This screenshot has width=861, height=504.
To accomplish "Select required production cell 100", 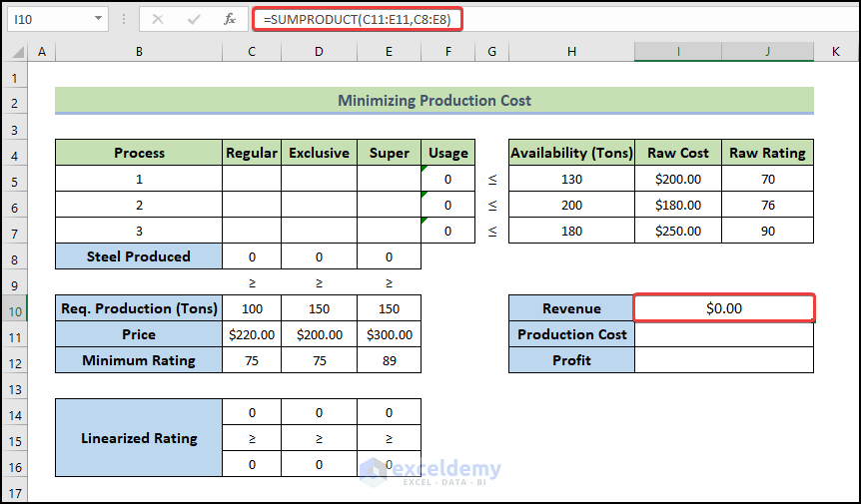I will 252,308.
